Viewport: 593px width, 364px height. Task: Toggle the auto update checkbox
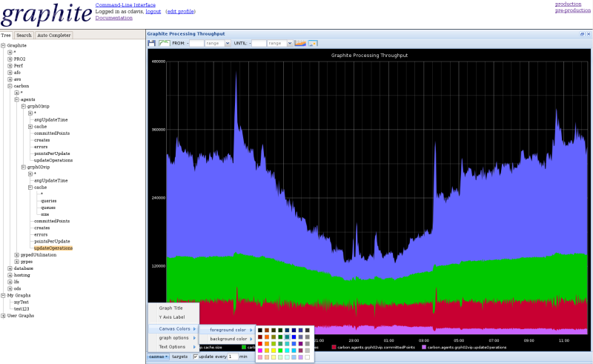[196, 357]
